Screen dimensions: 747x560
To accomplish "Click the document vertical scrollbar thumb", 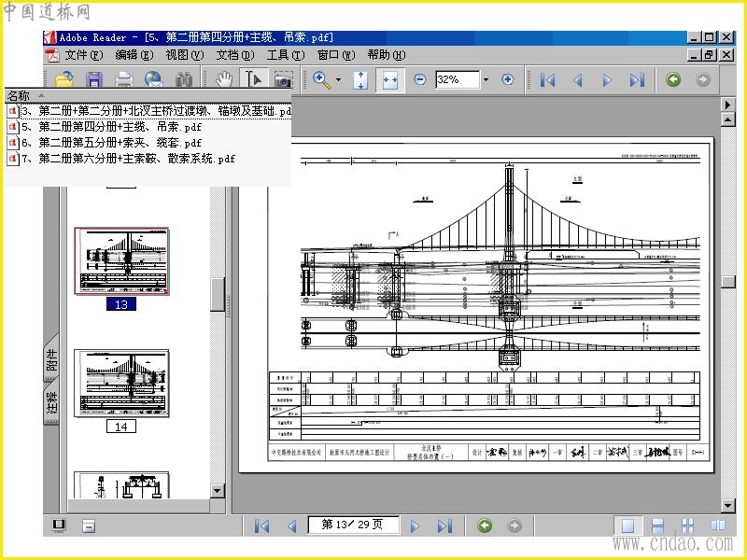I will [x=728, y=282].
